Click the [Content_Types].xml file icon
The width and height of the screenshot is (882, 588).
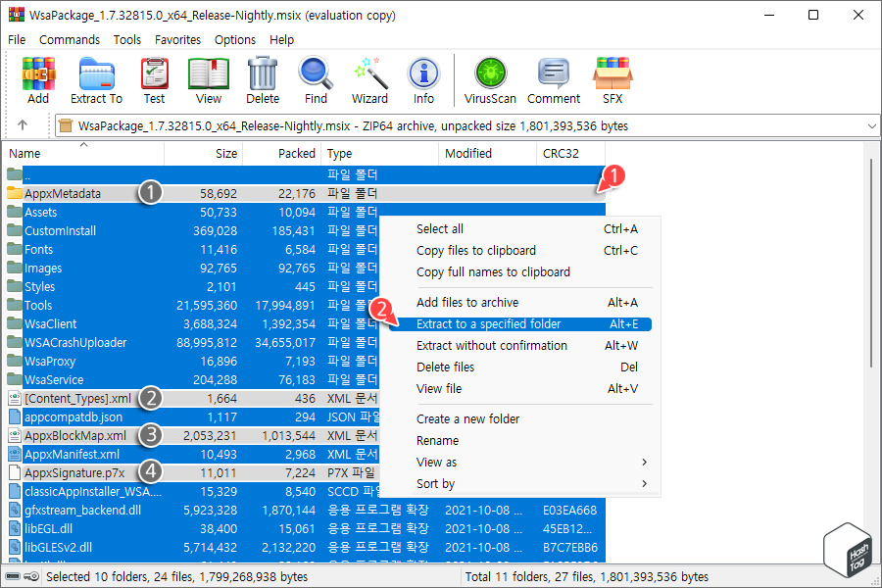tap(15, 399)
